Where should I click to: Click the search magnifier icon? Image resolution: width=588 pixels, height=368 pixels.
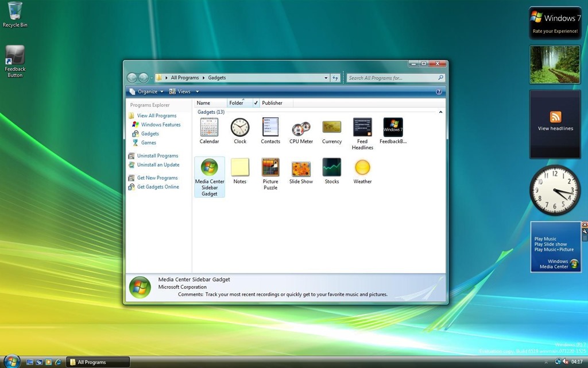tap(440, 78)
